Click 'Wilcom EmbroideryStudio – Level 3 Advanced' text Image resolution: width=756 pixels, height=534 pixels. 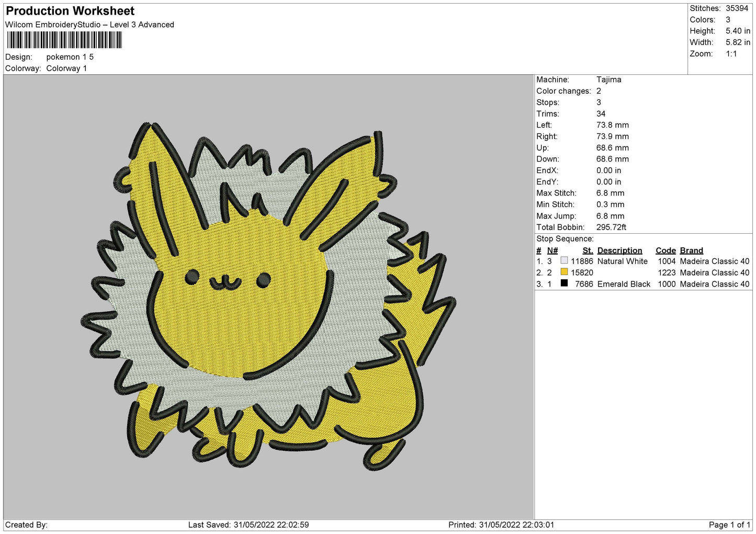(x=89, y=25)
